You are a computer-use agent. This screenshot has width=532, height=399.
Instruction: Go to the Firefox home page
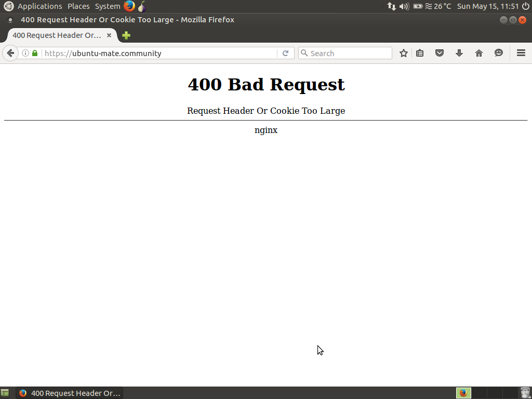pyautogui.click(x=479, y=53)
